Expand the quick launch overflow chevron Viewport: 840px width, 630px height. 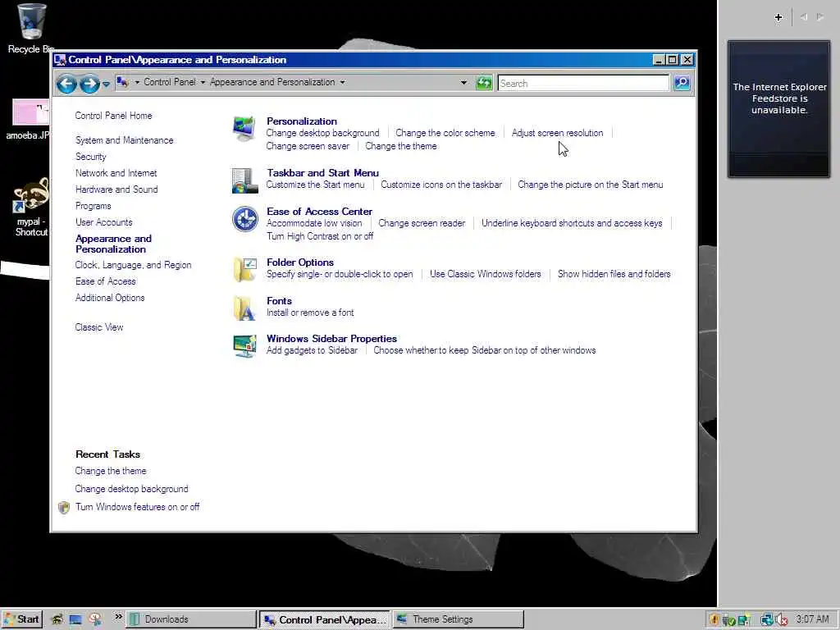(118, 617)
